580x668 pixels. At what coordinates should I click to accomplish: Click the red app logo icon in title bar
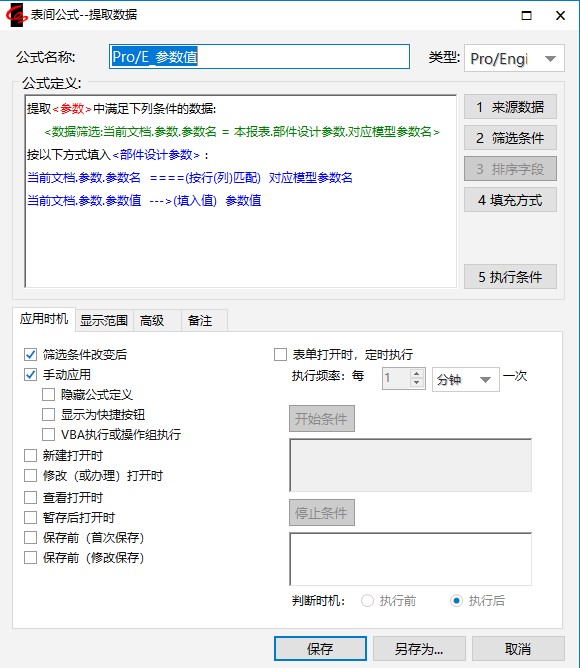(16, 15)
